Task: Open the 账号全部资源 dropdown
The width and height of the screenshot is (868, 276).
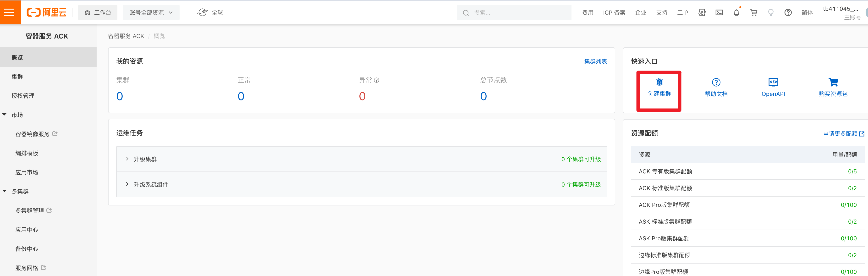Action: click(x=151, y=13)
